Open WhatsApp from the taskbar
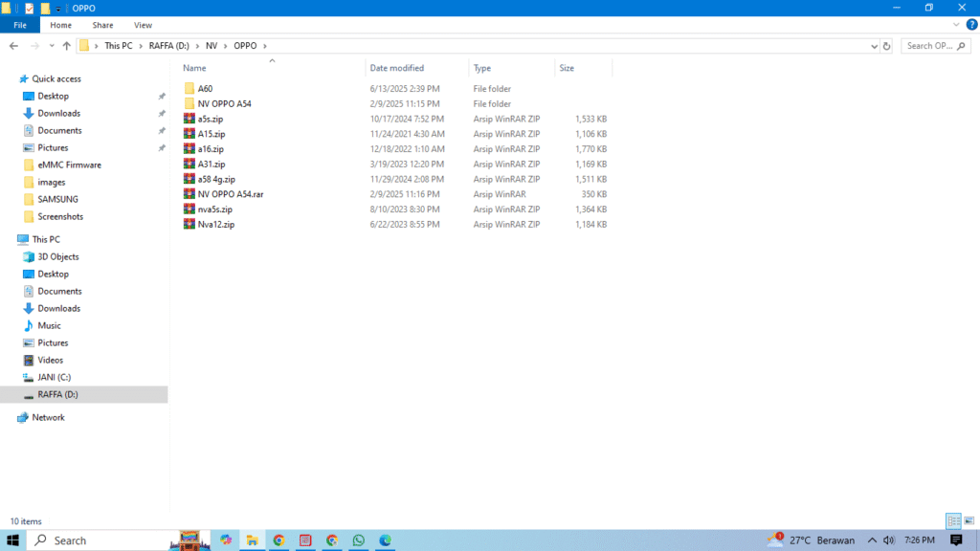The height and width of the screenshot is (551, 980). (358, 540)
